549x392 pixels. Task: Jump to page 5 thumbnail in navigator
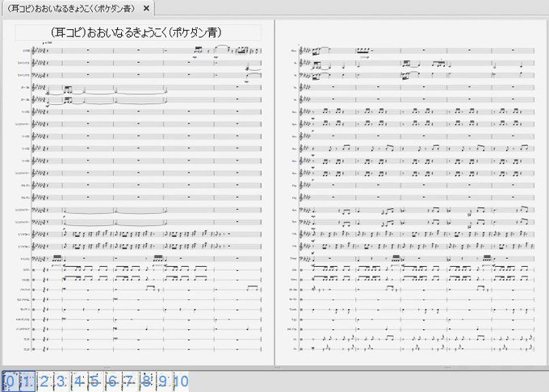pos(95,382)
